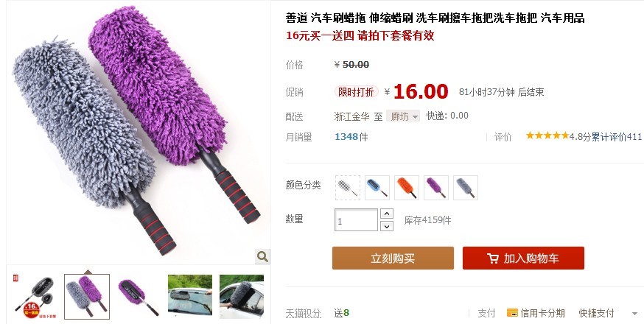This screenshot has width=644, height=324.
Task: Increase quantity with the up arrow
Action: 387,214
